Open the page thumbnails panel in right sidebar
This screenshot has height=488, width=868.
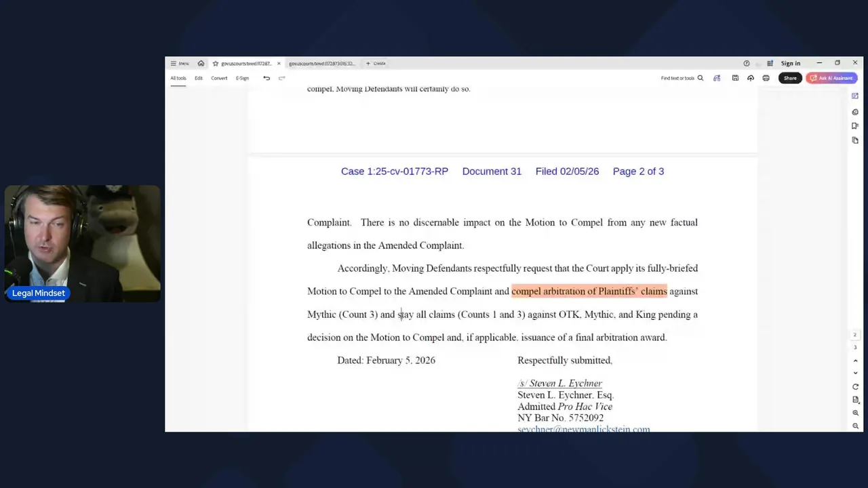point(855,140)
